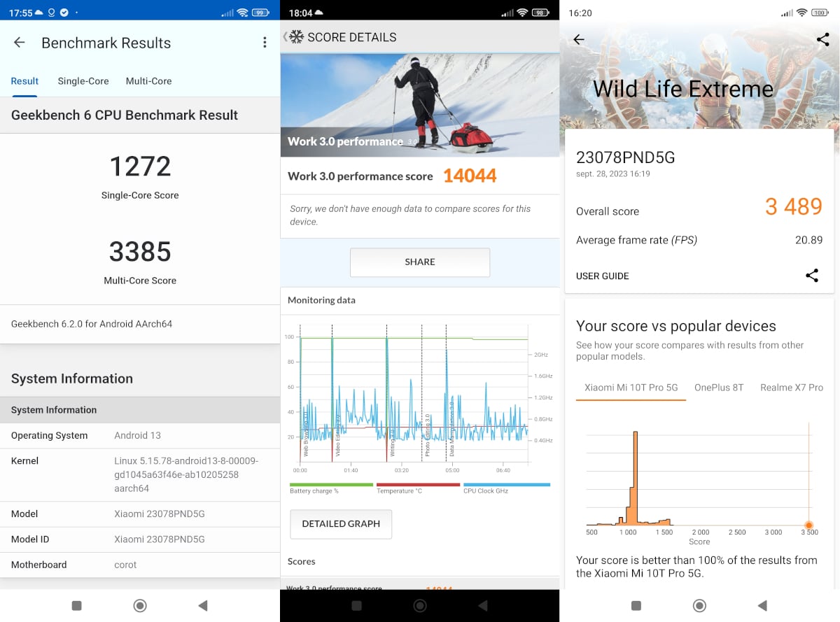Select the Realme X7 Pro comparison tab
840x622 pixels.
[792, 388]
